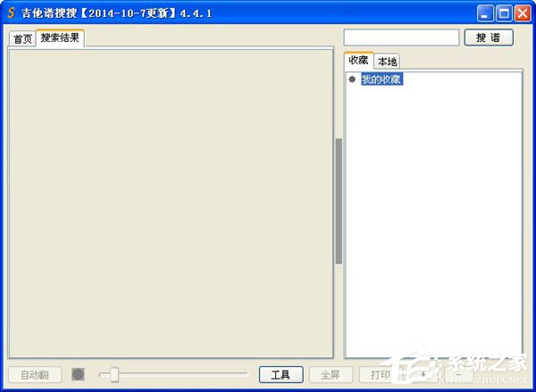Screen dimensions: 536x392
Task: Click the gray circle indicator beside 自动翻
Action: coord(78,374)
